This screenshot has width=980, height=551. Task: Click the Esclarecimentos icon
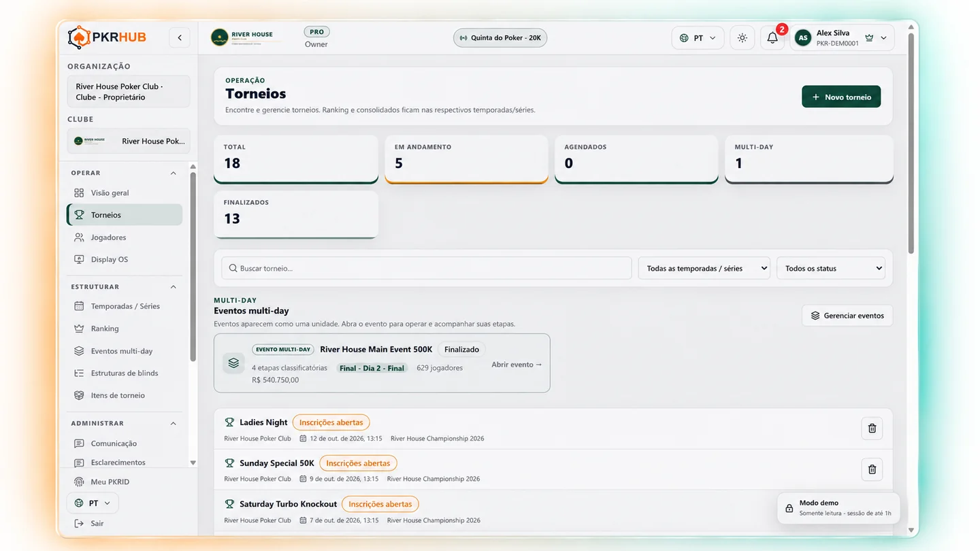(79, 463)
